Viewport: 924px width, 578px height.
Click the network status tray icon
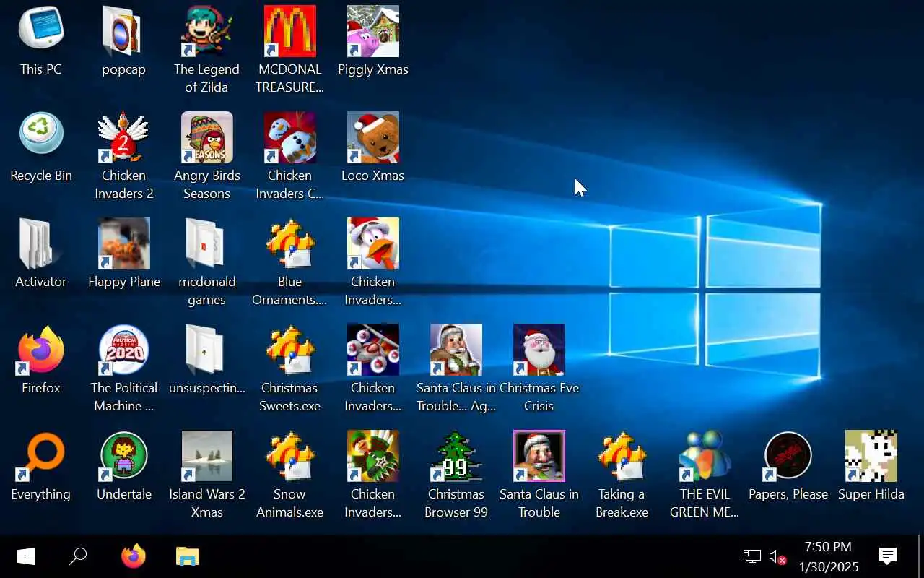pos(752,556)
